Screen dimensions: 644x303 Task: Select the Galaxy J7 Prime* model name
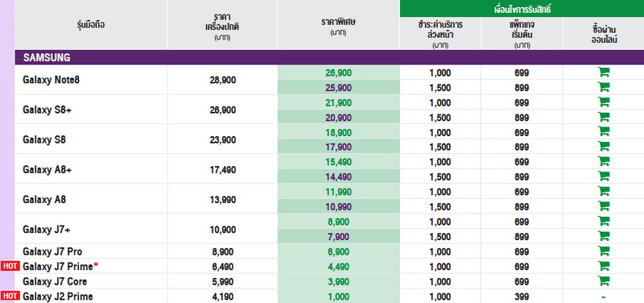point(60,267)
